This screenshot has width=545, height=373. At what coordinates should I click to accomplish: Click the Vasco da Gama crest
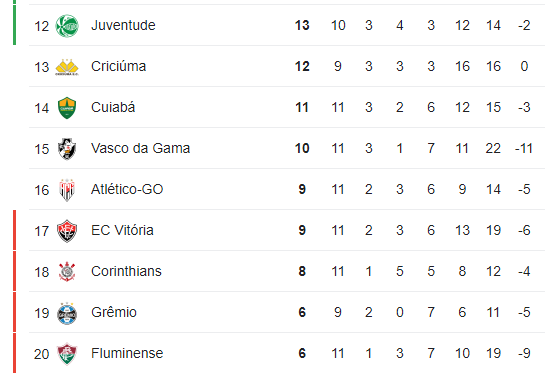[67, 149]
